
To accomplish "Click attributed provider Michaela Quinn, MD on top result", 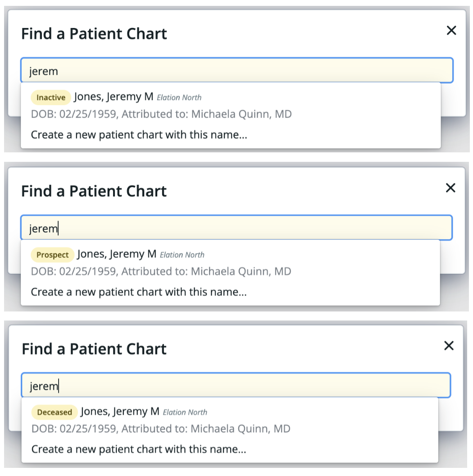I will 242,114.
